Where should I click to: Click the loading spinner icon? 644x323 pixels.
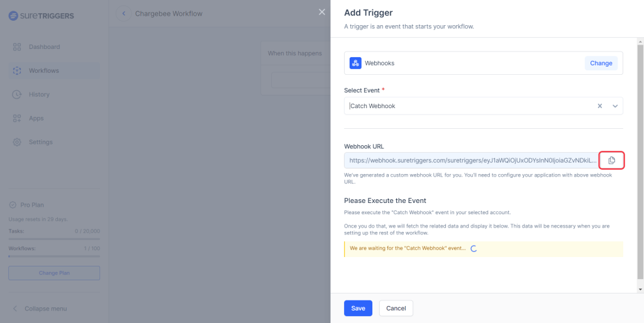click(473, 249)
